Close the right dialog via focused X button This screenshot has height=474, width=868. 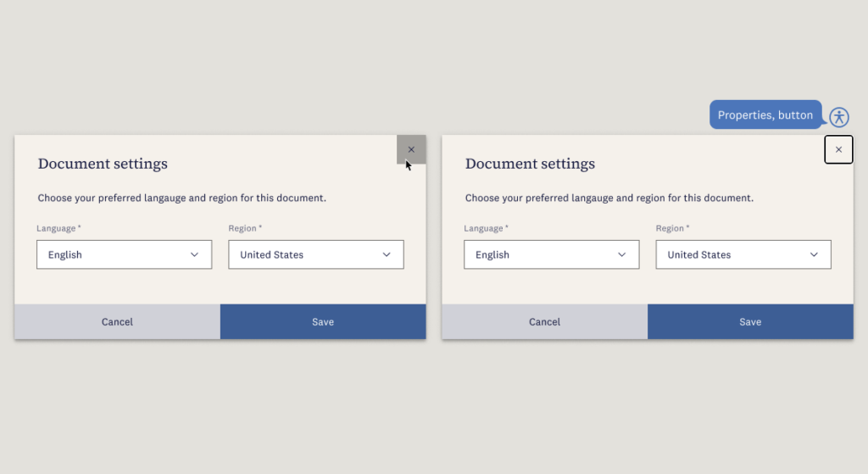point(838,149)
